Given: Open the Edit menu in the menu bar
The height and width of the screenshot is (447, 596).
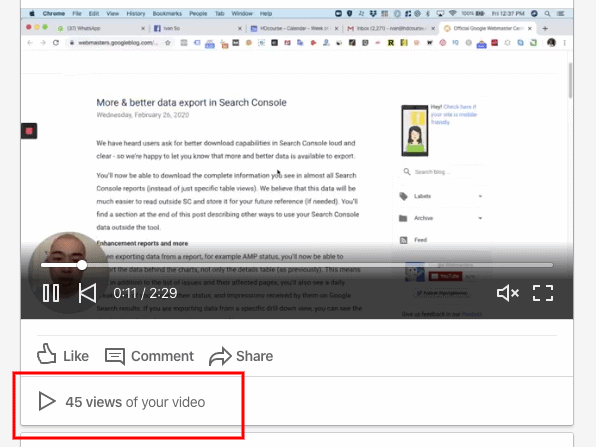Looking at the screenshot, I should pos(94,14).
